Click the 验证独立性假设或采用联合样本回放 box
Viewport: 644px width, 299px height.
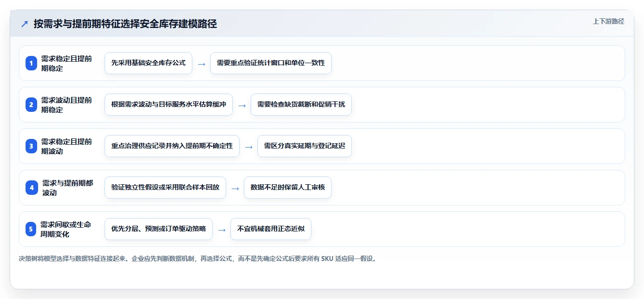165,188
